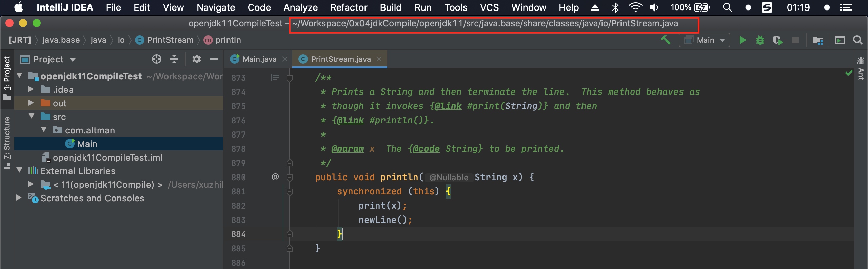
Task: Hide the Project tool window
Action: [214, 59]
